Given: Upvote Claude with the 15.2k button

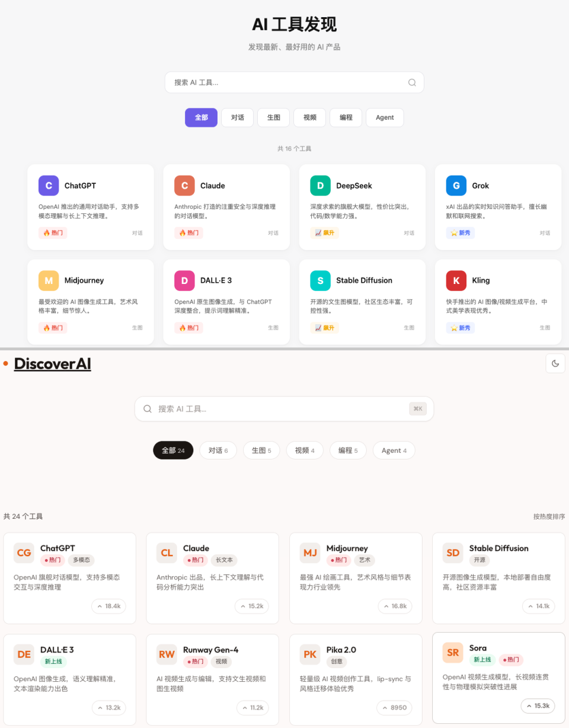Looking at the screenshot, I should point(252,606).
